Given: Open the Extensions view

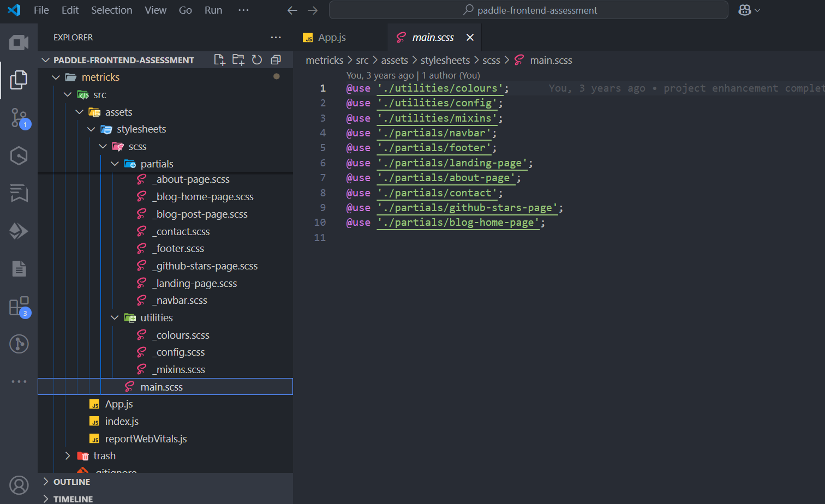Looking at the screenshot, I should 19,307.
